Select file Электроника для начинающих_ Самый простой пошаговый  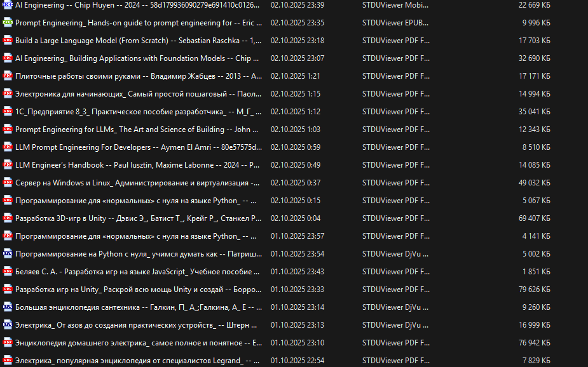(x=139, y=93)
